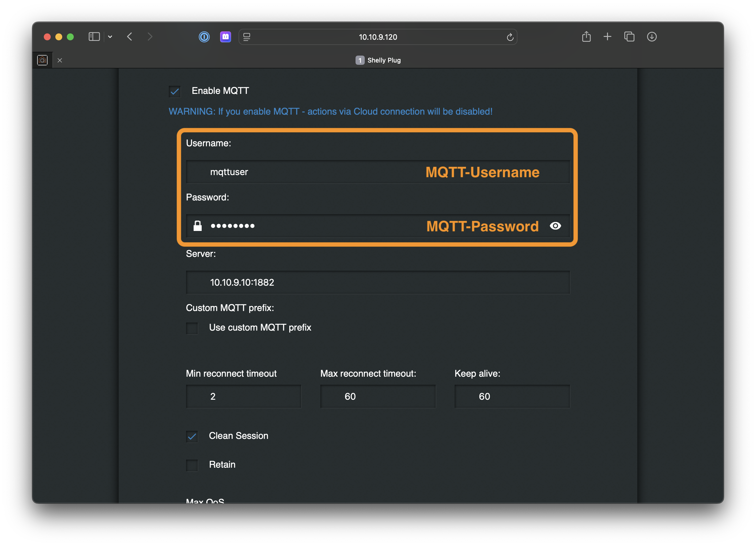Select the pinned tab icon
Viewport: 756px width, 546px height.
point(42,60)
